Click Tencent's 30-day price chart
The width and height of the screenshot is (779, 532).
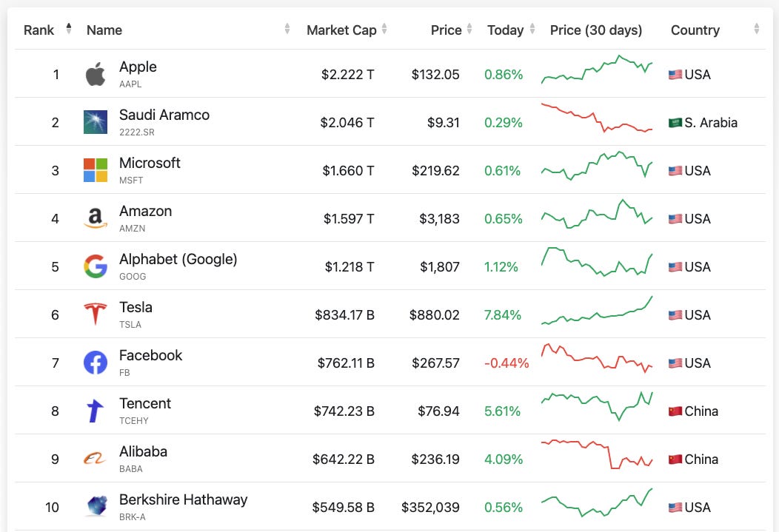click(x=597, y=406)
